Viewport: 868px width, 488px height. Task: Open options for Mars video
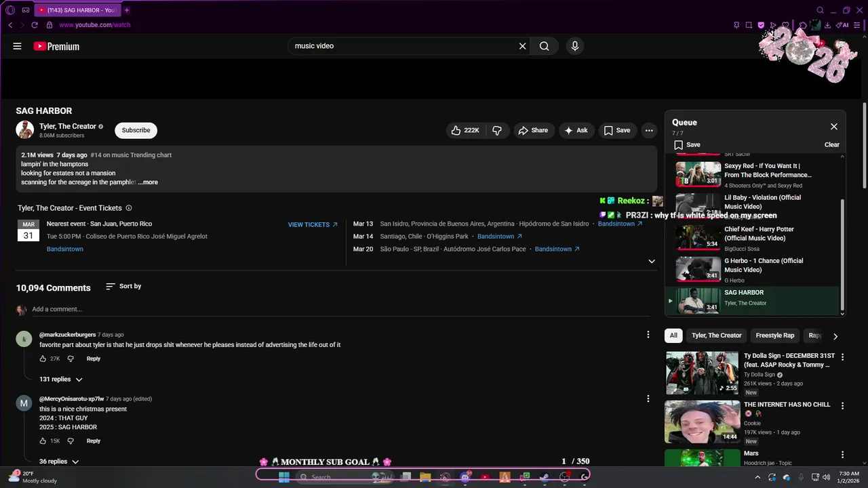coord(843,455)
